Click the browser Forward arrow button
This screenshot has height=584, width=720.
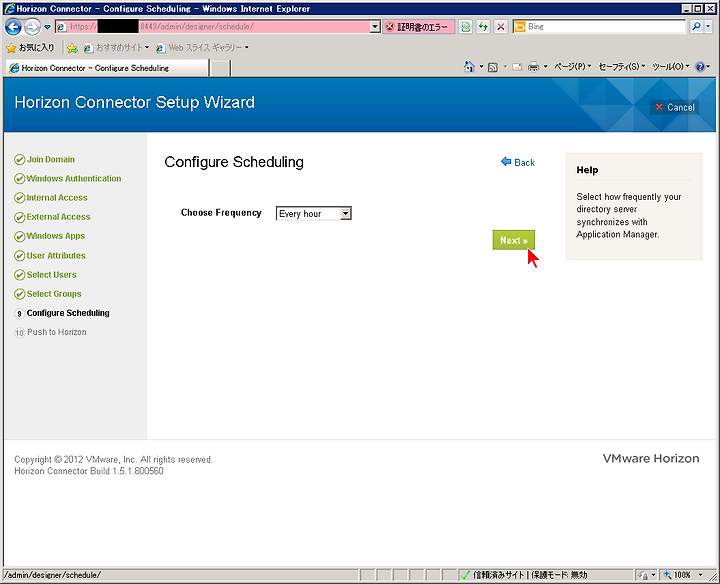point(32,27)
